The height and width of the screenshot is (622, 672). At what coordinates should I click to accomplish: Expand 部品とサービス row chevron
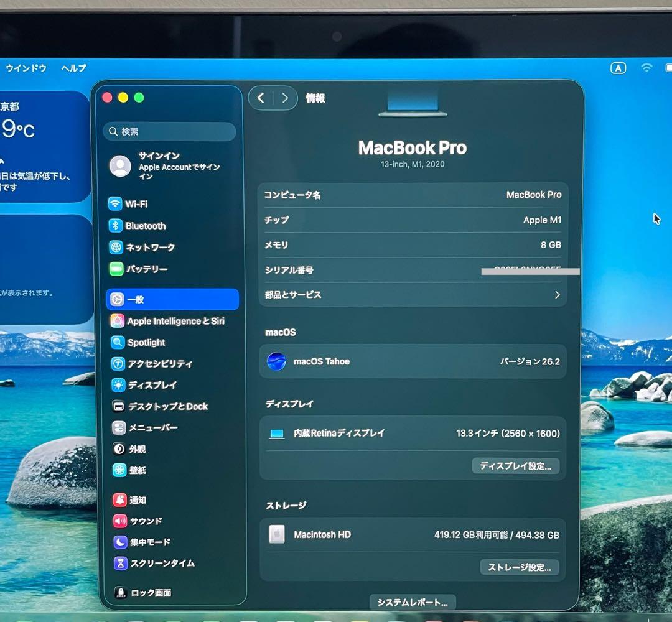[557, 295]
